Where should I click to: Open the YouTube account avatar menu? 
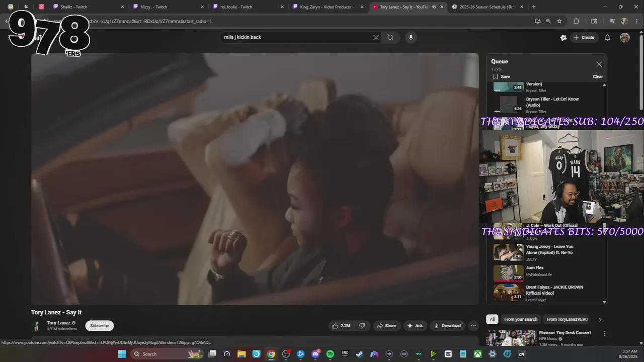tap(625, 37)
